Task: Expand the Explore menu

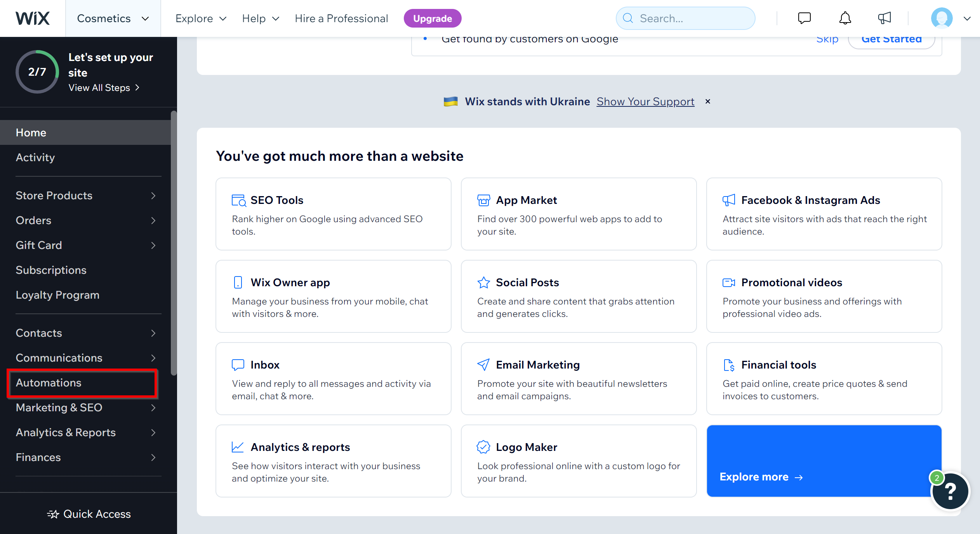Action: click(x=201, y=18)
